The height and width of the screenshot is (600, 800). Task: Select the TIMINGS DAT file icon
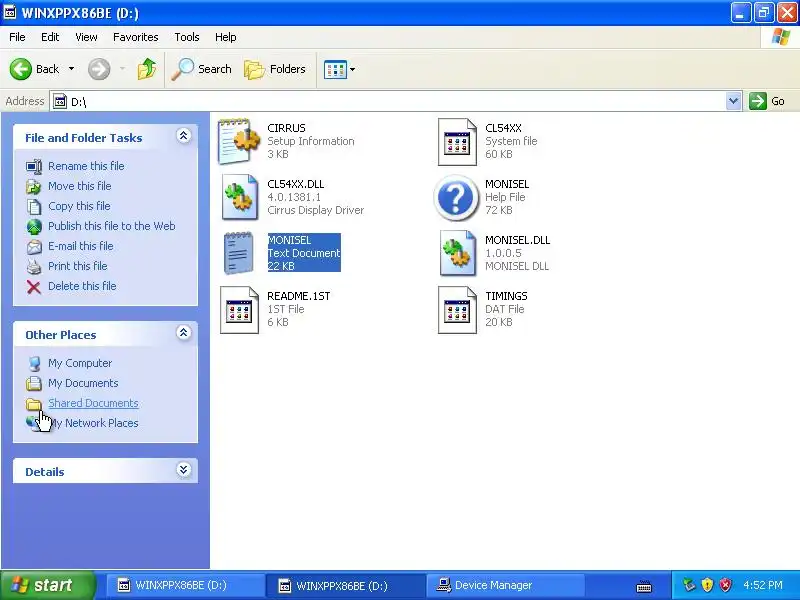457,310
